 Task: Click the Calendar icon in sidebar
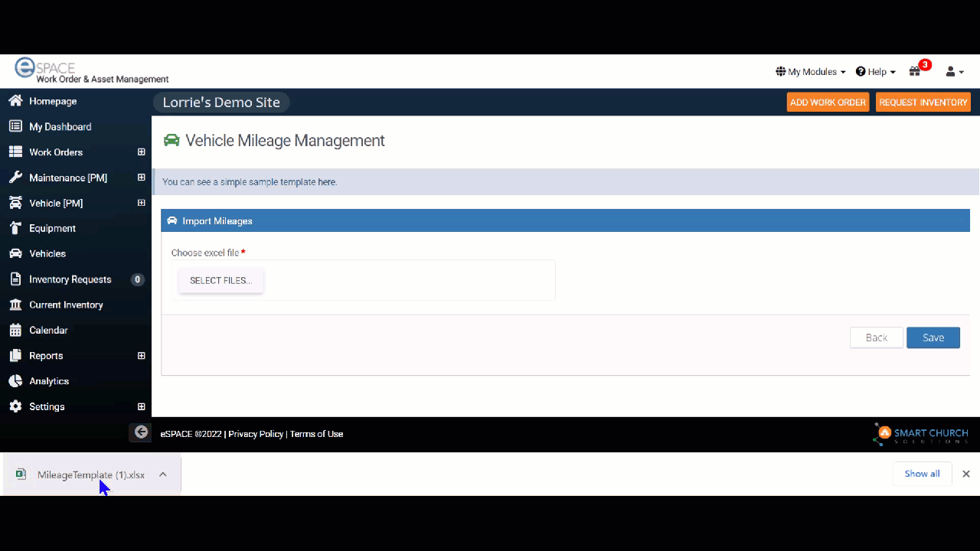[x=15, y=330]
